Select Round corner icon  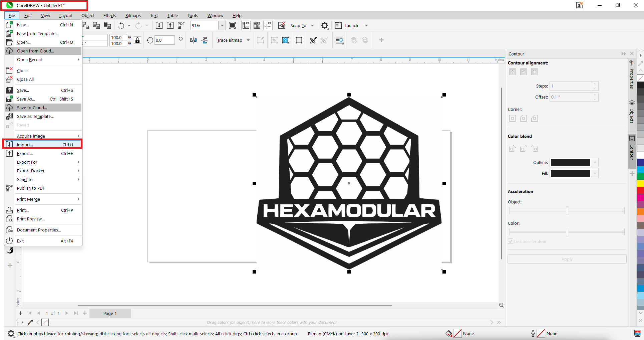[524, 118]
